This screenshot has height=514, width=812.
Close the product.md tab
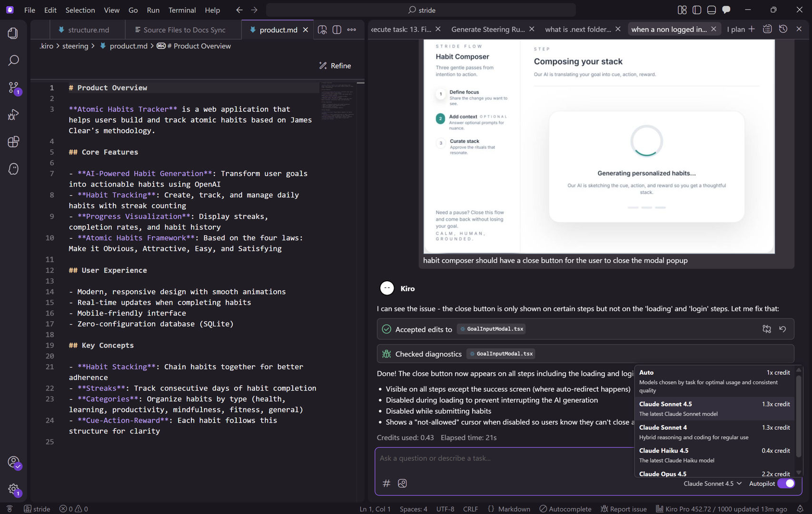306,30
